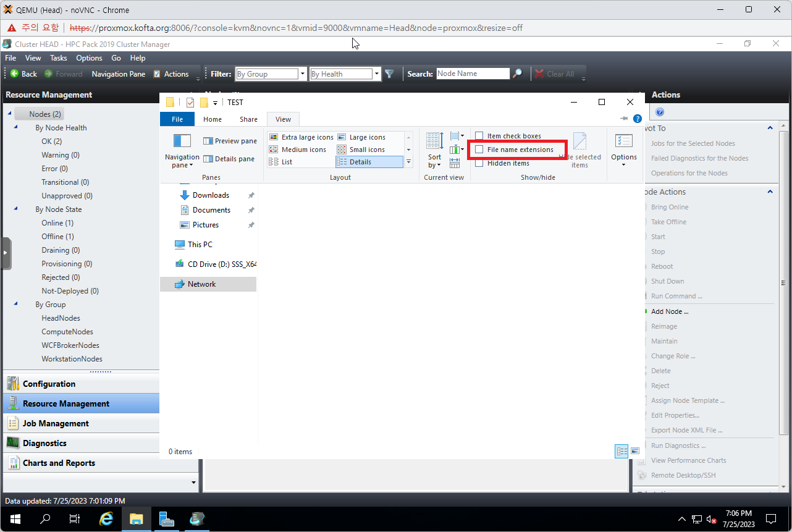Click the Navigation pane icon in ribbon
This screenshot has width=792, height=532.
click(182, 148)
